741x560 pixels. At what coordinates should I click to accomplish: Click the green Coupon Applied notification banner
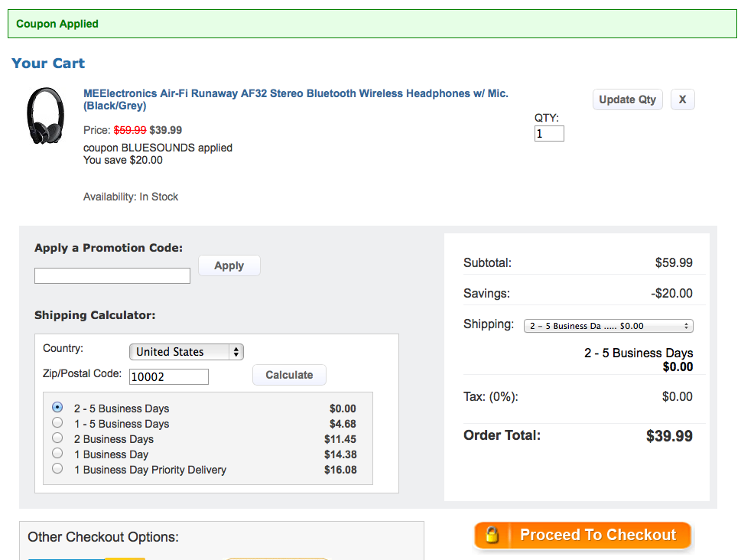372,24
